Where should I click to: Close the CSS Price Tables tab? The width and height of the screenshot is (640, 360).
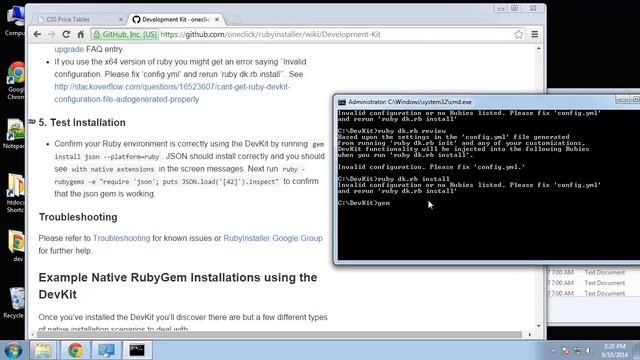pos(120,19)
